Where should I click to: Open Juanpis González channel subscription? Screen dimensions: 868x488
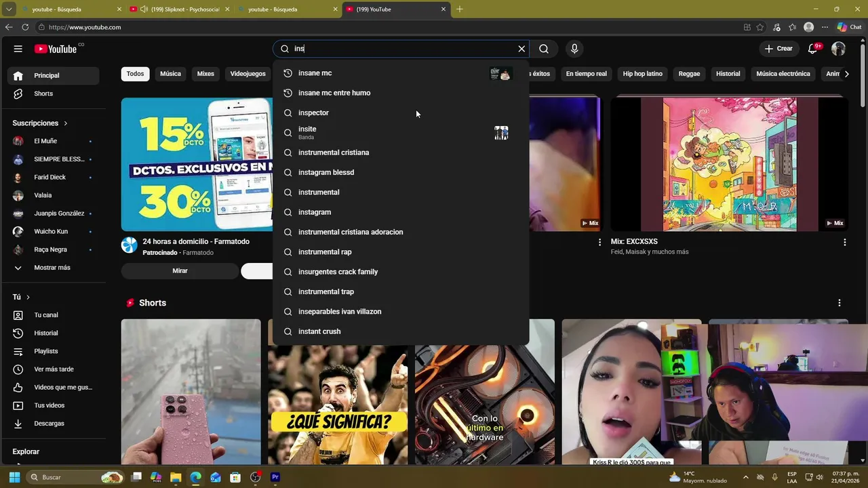(x=54, y=213)
